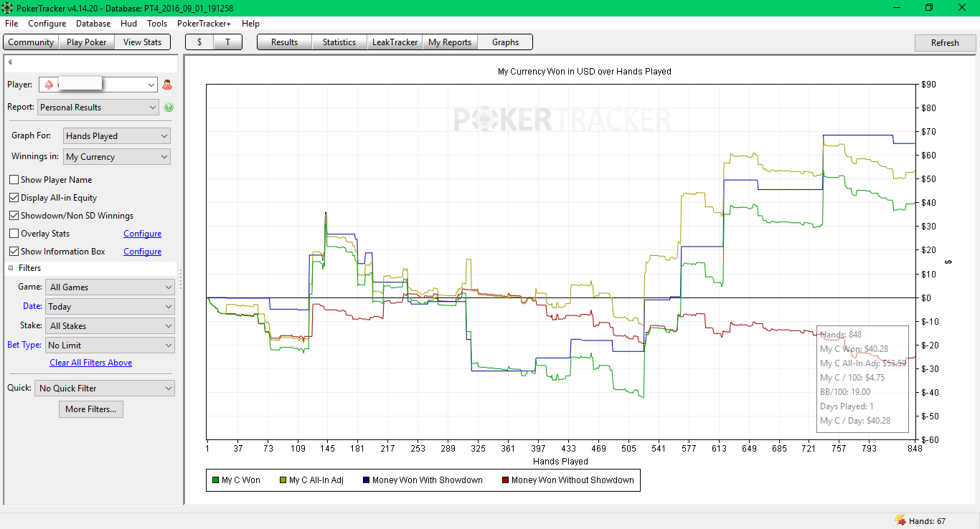Image resolution: width=980 pixels, height=529 pixels.
Task: Uncheck Display All-in Equity
Action: click(x=14, y=198)
